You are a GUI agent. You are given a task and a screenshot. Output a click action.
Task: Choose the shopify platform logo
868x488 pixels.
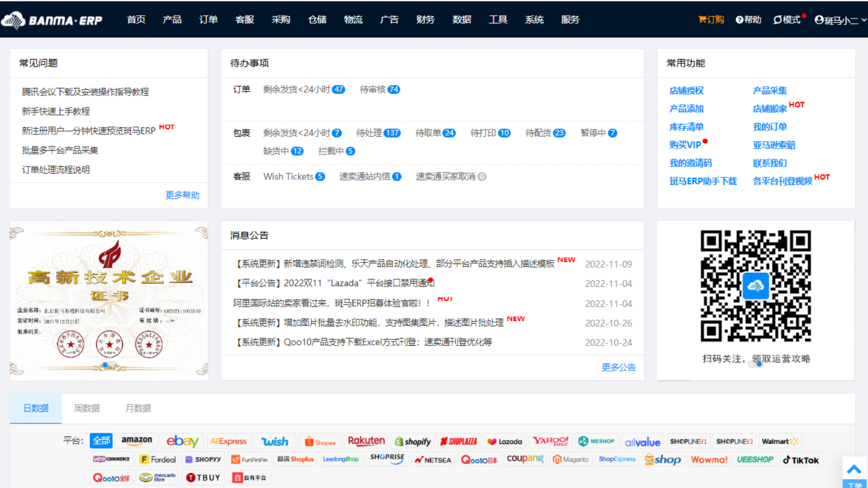pos(413,441)
